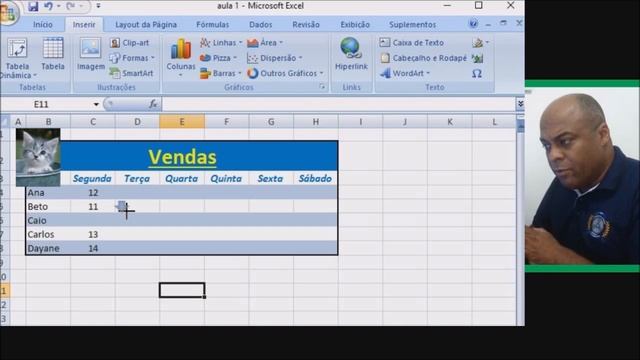Select the Quinta header cell
Screen dimensions: 640x360
coord(226,178)
